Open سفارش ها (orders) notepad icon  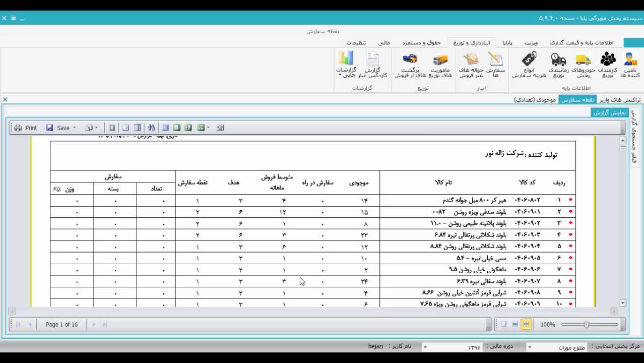tap(495, 65)
